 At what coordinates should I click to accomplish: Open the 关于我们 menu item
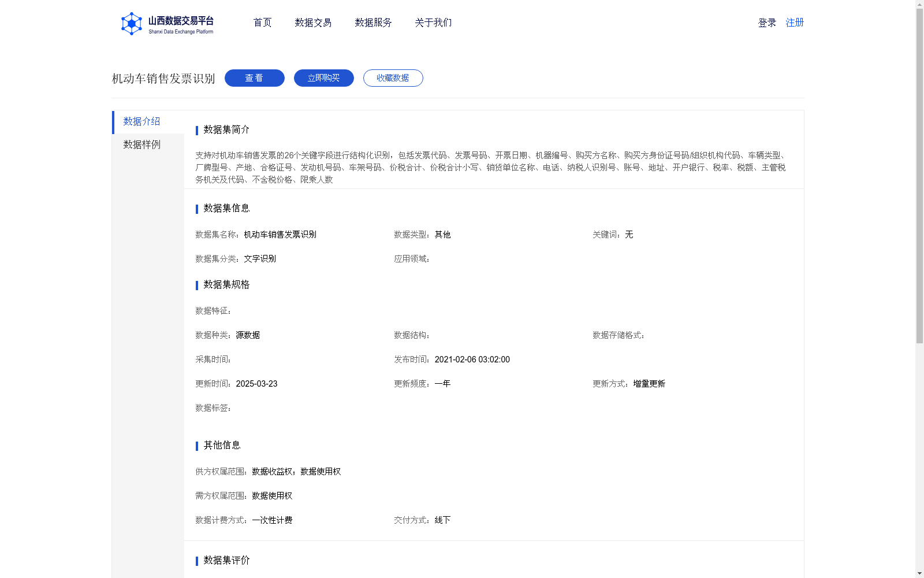pyautogui.click(x=433, y=23)
